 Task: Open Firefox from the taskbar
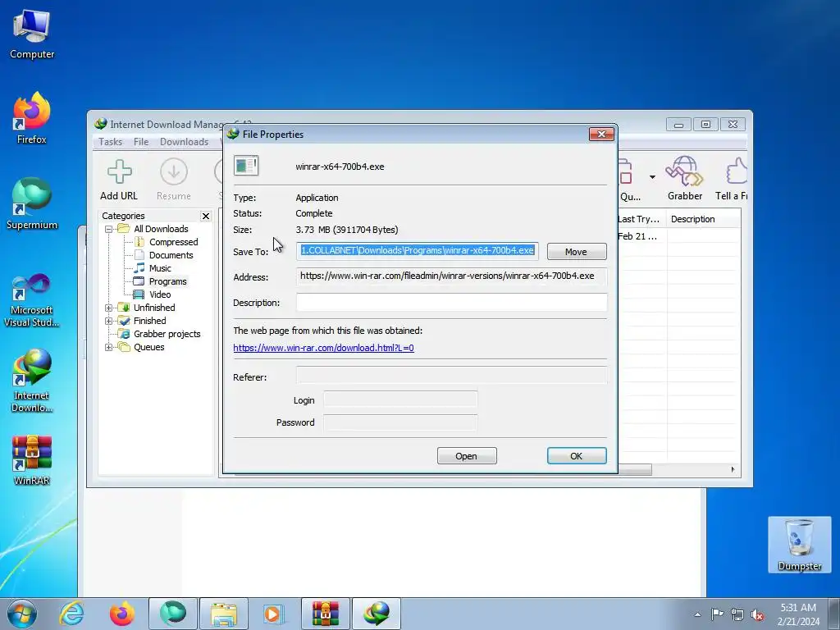122,614
